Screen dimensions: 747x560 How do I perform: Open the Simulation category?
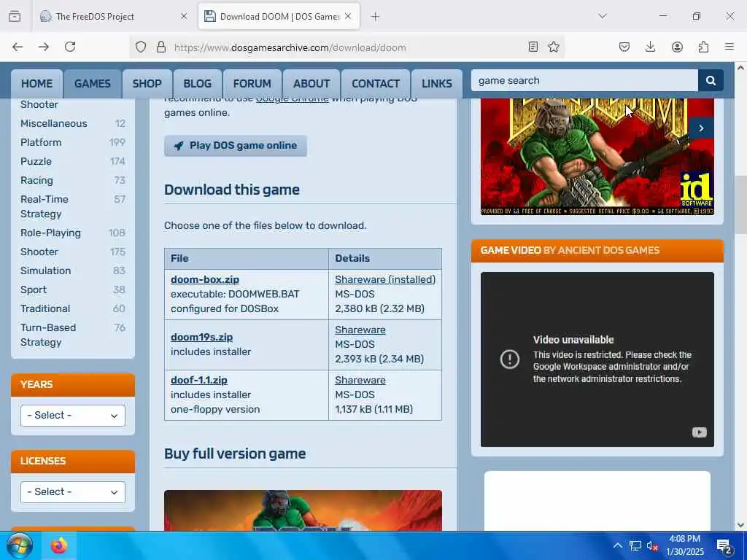(46, 271)
